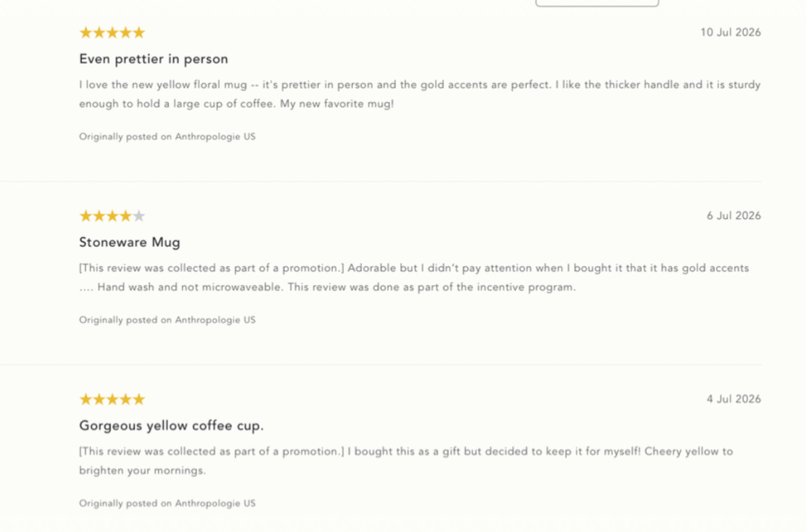Click the 6 Jul 2026 review date
Screen dimensions: 806x532
click(733, 215)
